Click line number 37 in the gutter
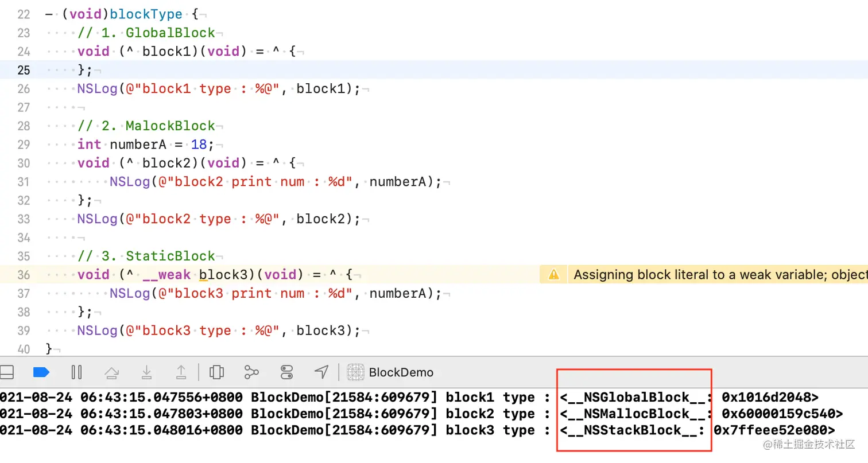 pyautogui.click(x=24, y=293)
